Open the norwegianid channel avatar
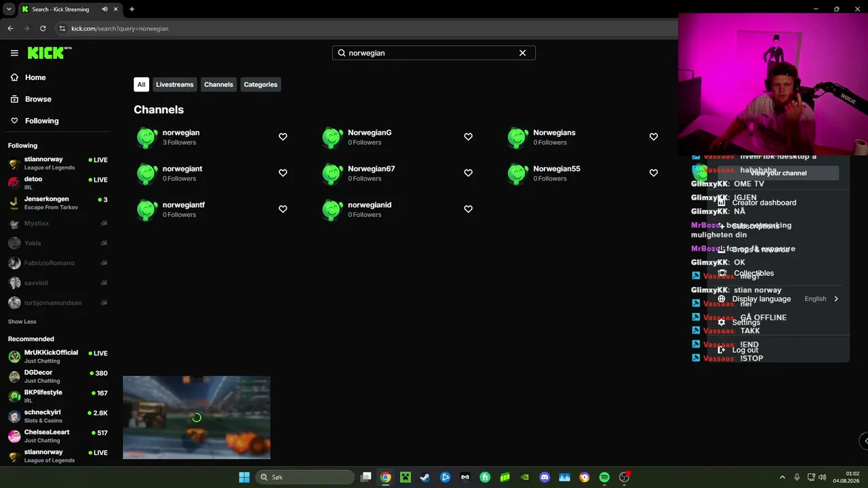The height and width of the screenshot is (488, 868). pos(332,209)
